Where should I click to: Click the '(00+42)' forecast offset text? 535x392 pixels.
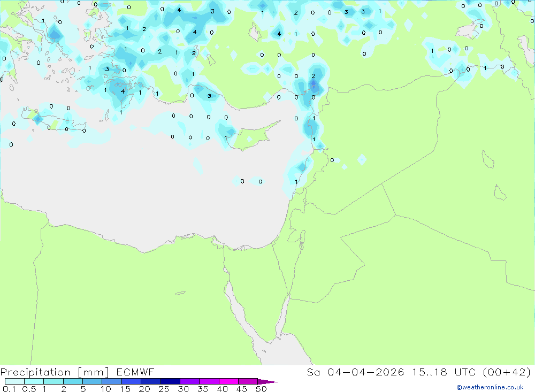[x=507, y=372]
